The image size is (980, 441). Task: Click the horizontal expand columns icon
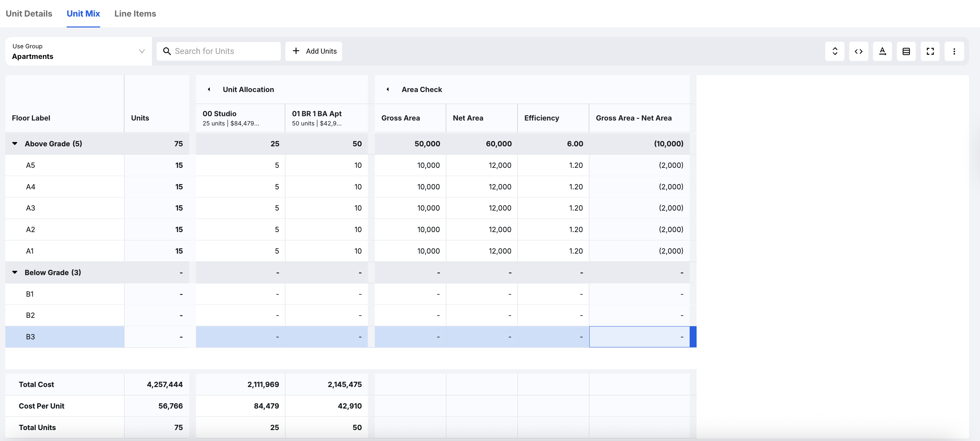[858, 51]
